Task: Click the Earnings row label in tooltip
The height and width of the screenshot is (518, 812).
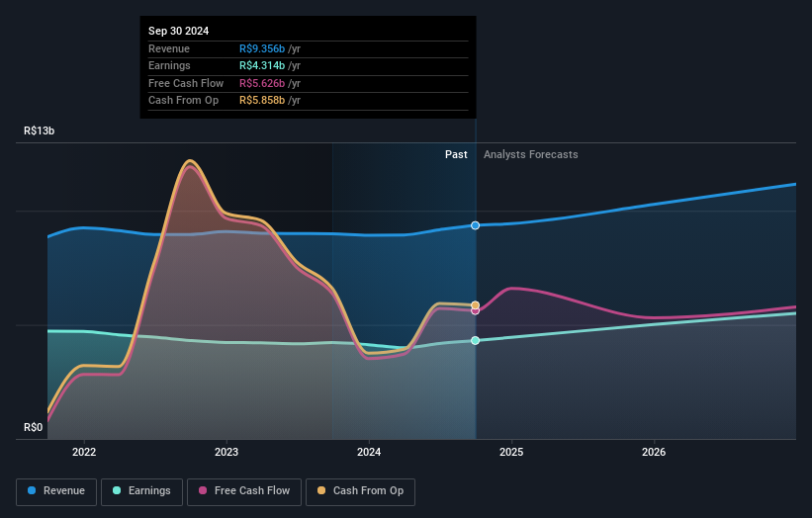Action: tap(169, 65)
